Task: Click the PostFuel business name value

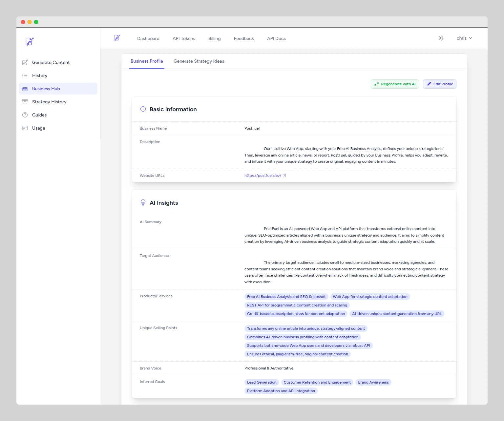Action: (252, 128)
